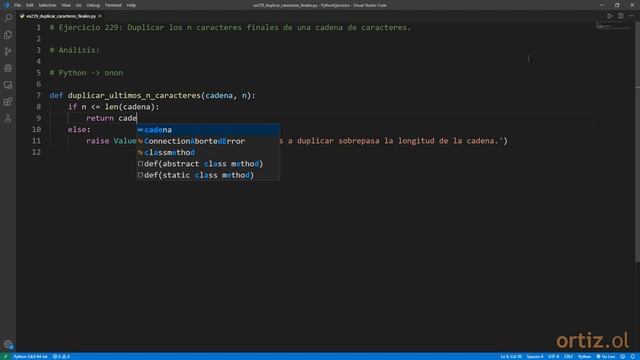Open the Test flask view

[8, 118]
